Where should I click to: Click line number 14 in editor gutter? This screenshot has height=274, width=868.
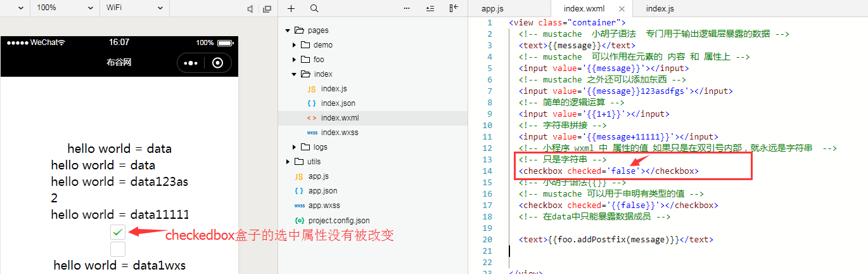(x=487, y=171)
